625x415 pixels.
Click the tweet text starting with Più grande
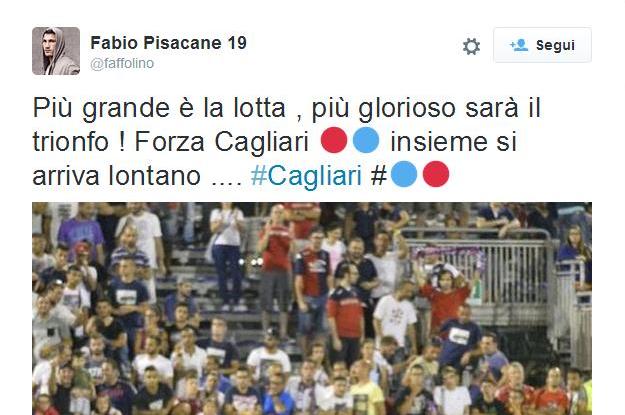click(286, 142)
